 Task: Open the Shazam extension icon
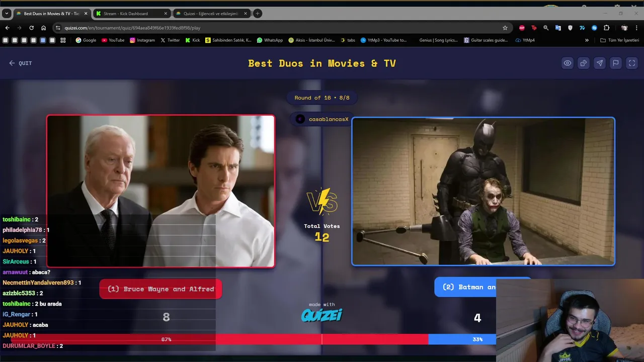[594, 28]
